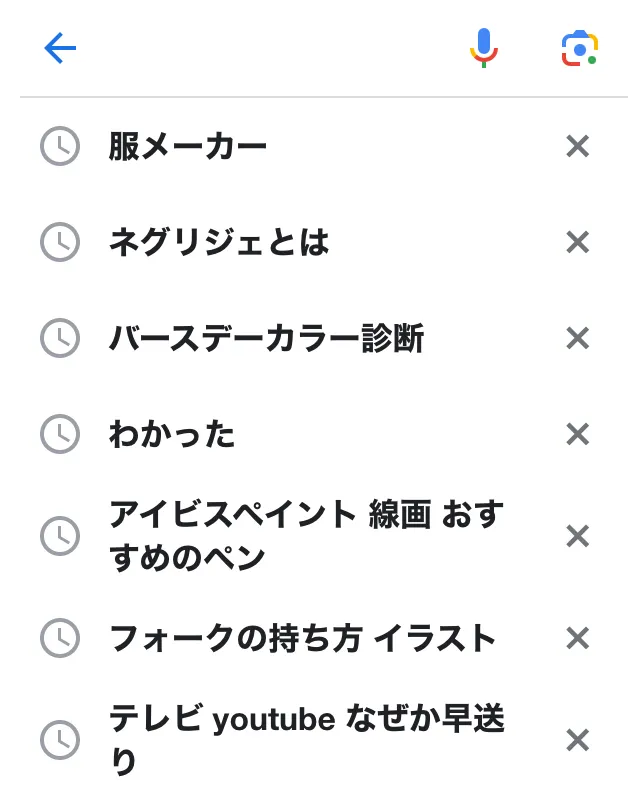Search again for 服メーカー

pyautogui.click(x=187, y=146)
